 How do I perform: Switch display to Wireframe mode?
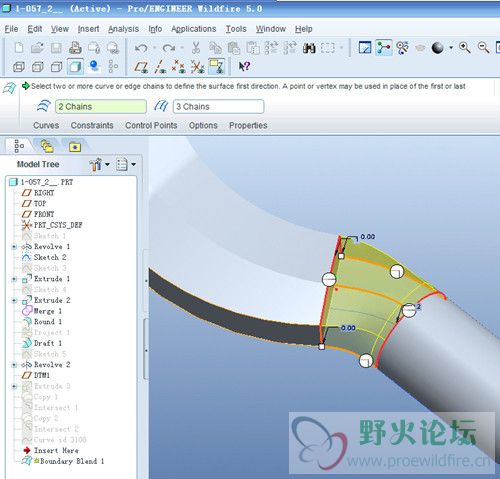(x=19, y=67)
